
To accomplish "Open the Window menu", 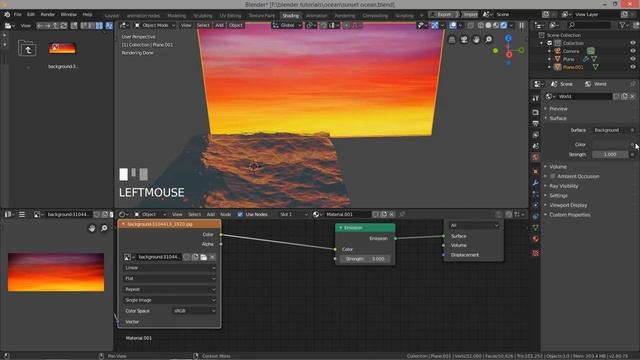I will 68,14.
